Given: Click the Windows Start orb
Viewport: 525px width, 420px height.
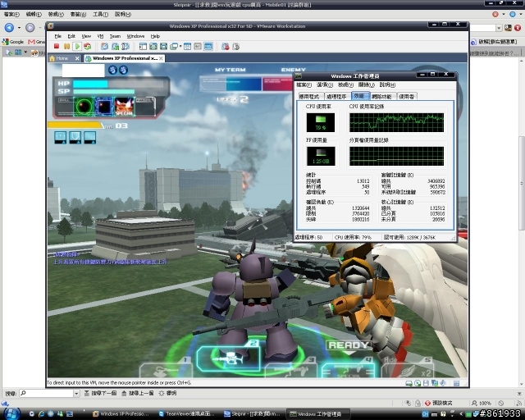Looking at the screenshot, I should (x=11, y=413).
